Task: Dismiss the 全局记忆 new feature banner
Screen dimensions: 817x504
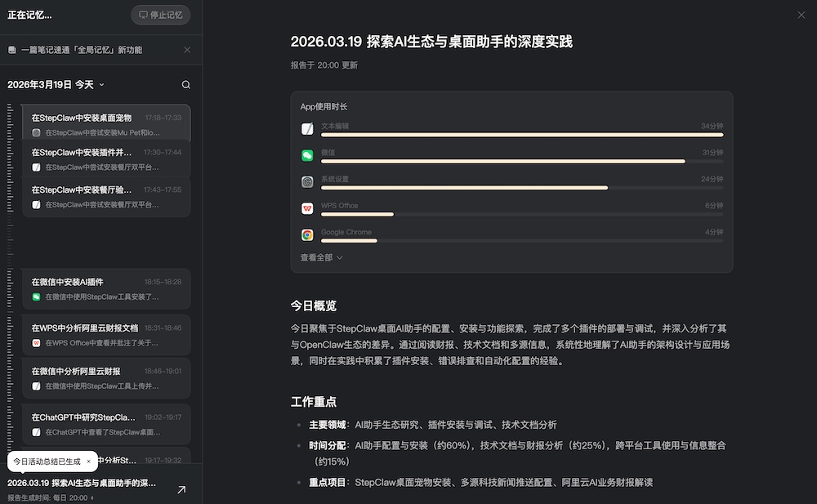Action: 187,50
